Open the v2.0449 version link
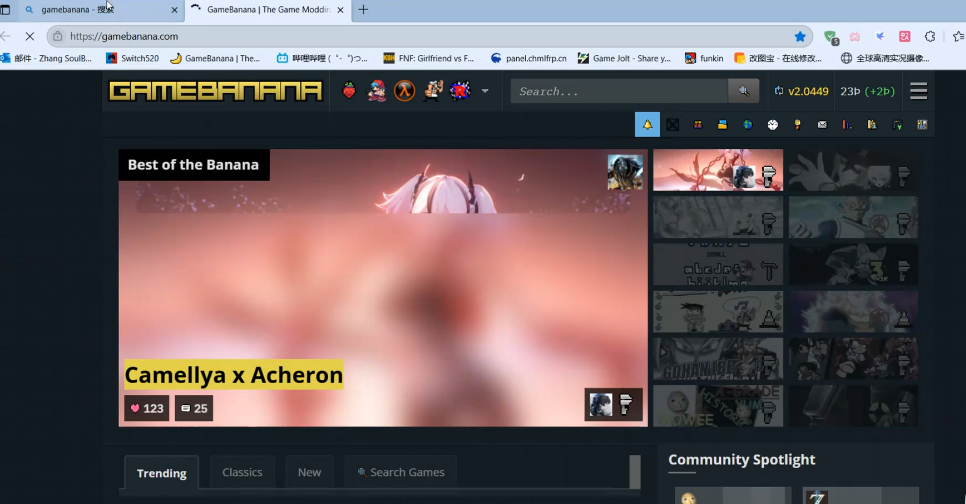The height and width of the screenshot is (504, 966). 802,91
